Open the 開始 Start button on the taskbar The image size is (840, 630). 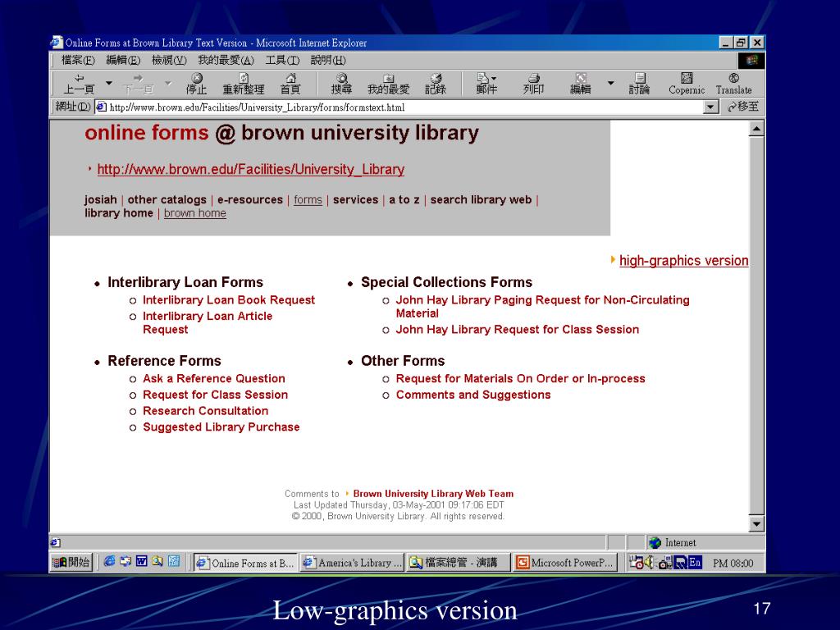click(x=71, y=562)
